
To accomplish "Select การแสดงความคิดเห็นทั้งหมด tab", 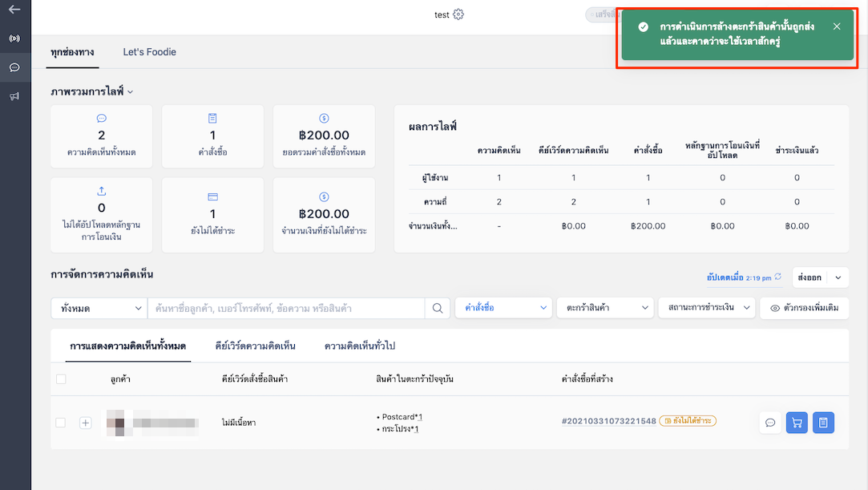I will [x=128, y=346].
